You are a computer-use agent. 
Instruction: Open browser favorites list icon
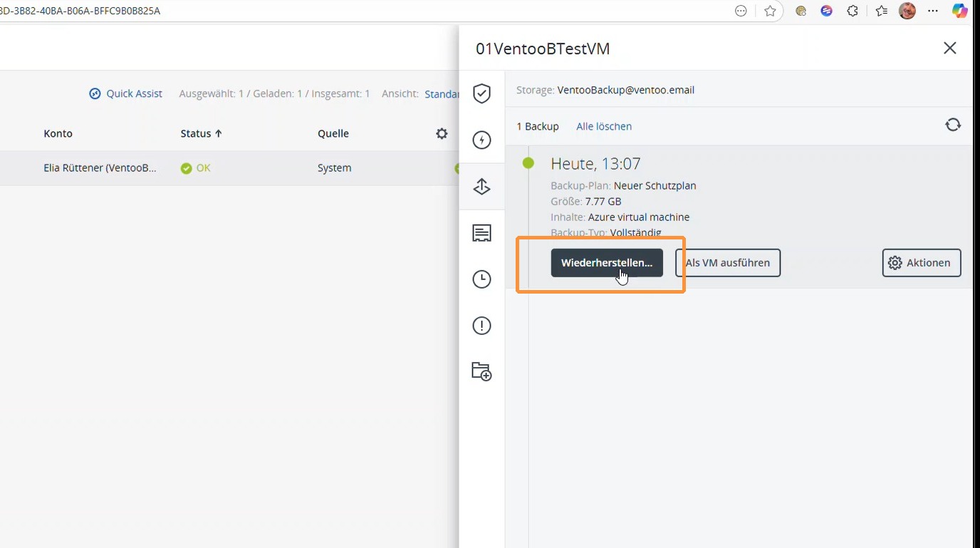(x=881, y=11)
